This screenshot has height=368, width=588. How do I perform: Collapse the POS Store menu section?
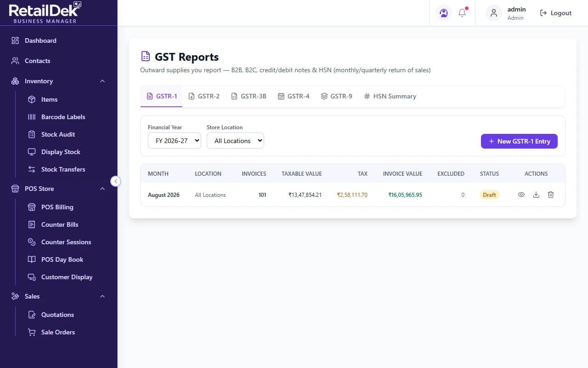(x=102, y=189)
